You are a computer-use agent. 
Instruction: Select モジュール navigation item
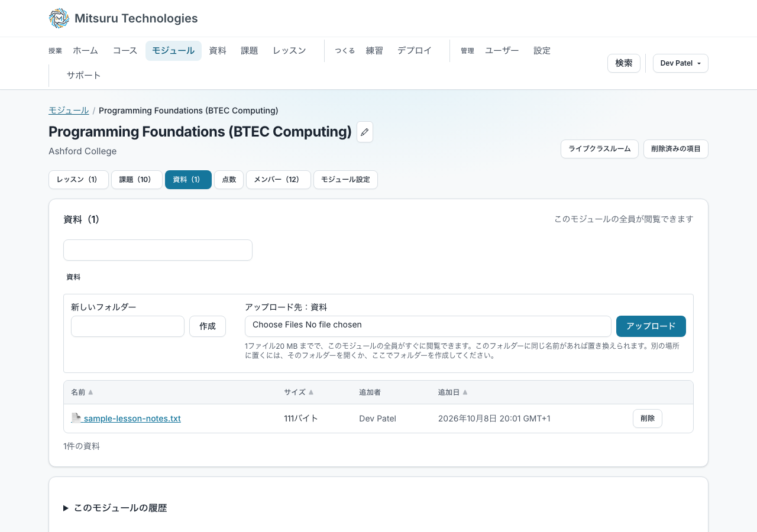click(x=173, y=51)
